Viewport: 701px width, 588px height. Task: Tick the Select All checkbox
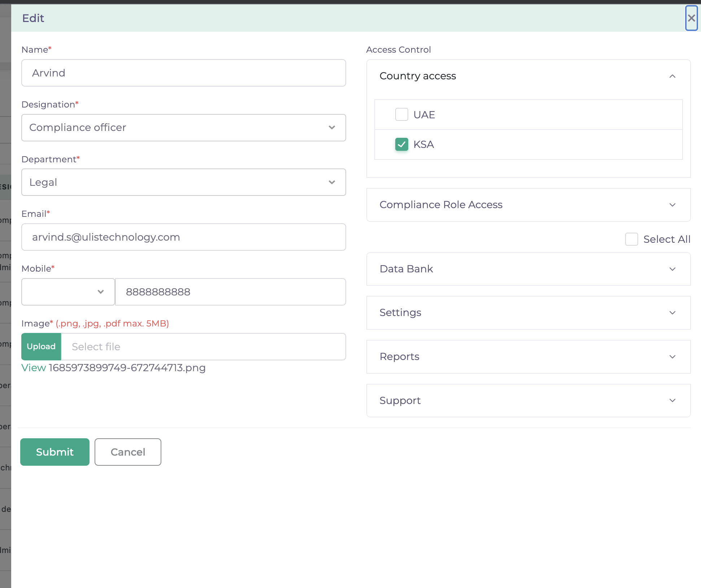point(631,239)
